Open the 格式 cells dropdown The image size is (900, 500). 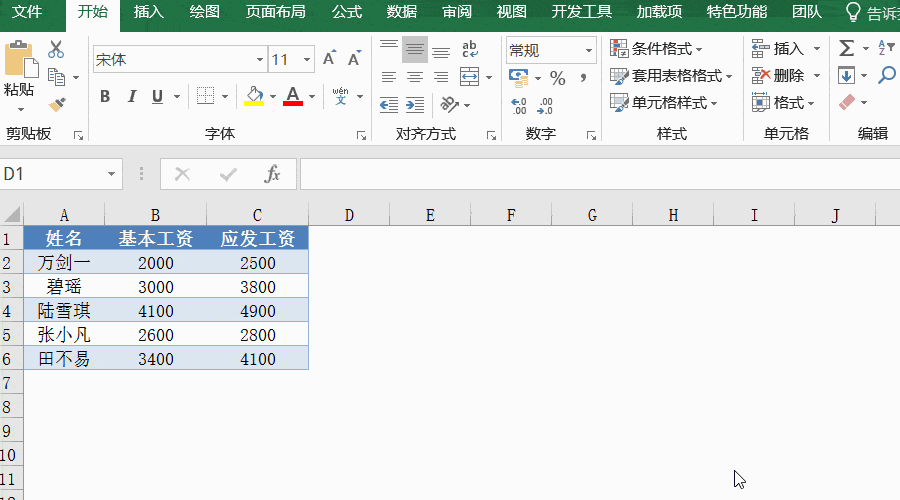pos(783,103)
